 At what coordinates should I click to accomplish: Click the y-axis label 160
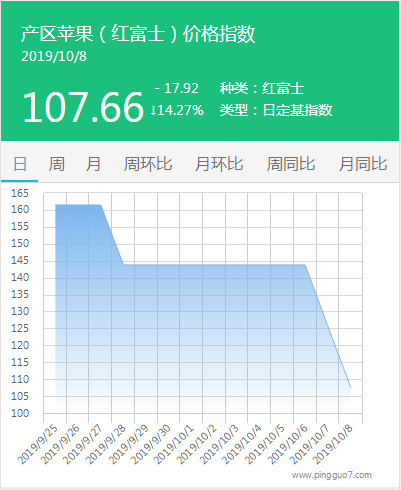20,209
